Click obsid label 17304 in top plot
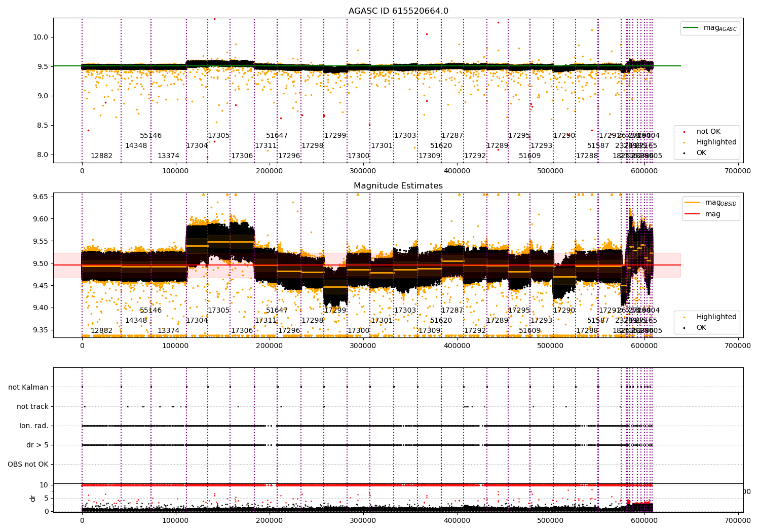This screenshot has width=760, height=532. point(197,145)
